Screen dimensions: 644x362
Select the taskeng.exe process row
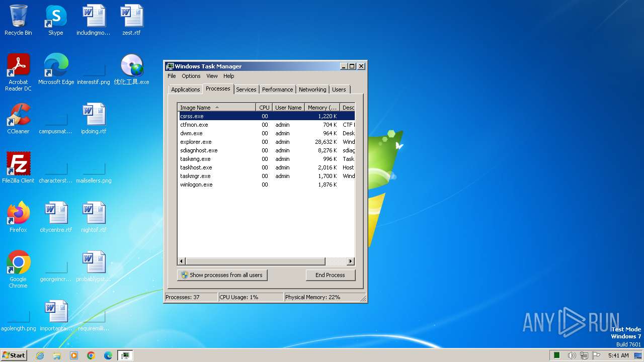coord(266,159)
